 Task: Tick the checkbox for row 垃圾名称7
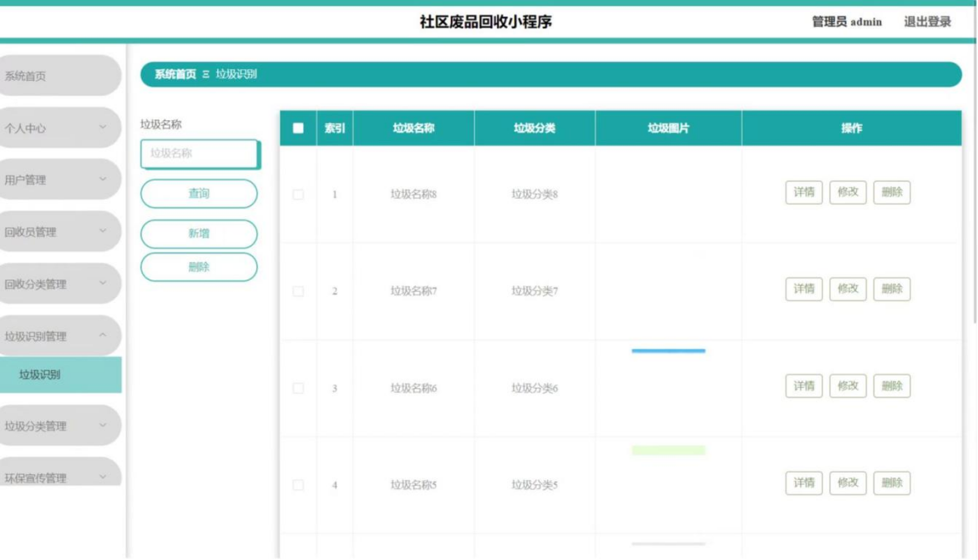click(298, 291)
